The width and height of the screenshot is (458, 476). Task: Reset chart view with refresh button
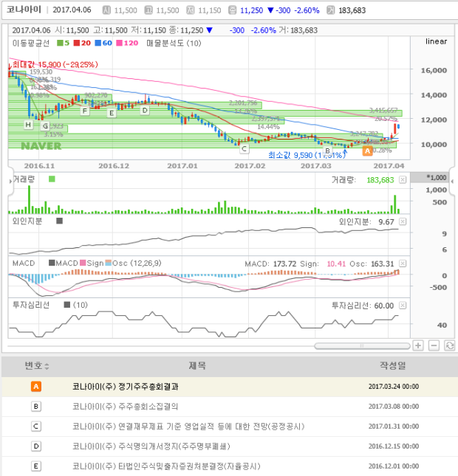(449, 345)
